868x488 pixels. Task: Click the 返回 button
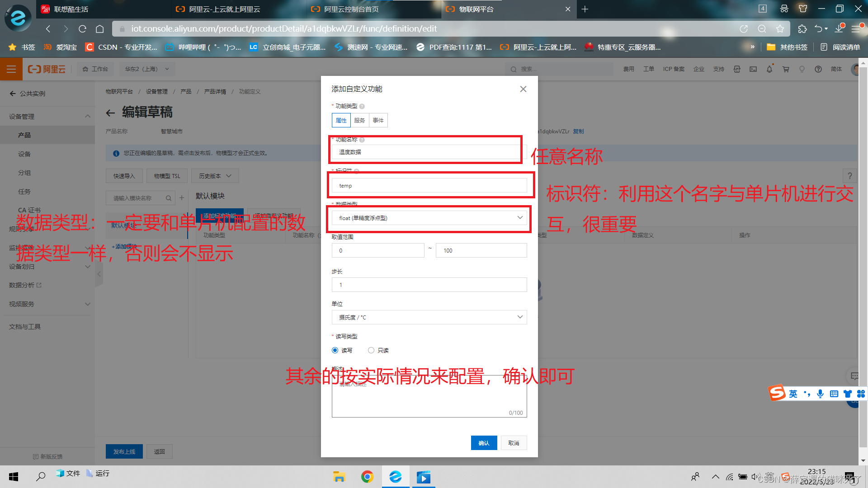tap(159, 451)
